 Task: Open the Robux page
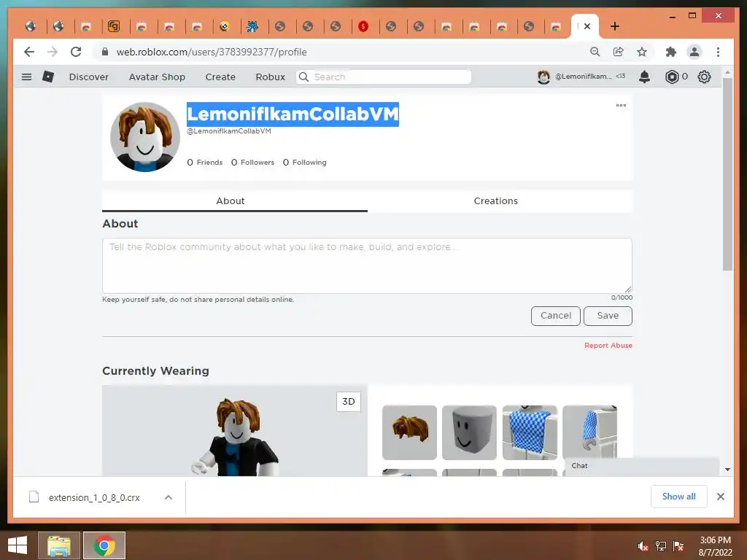coord(270,77)
